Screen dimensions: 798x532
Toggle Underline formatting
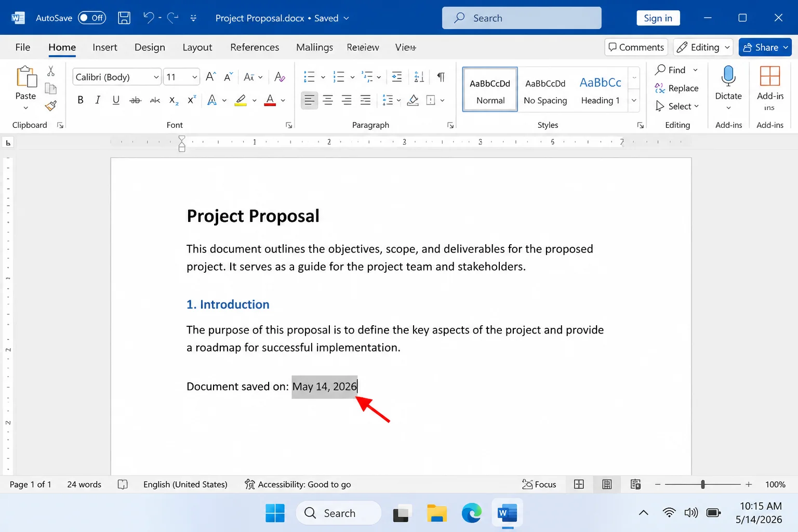click(116, 100)
